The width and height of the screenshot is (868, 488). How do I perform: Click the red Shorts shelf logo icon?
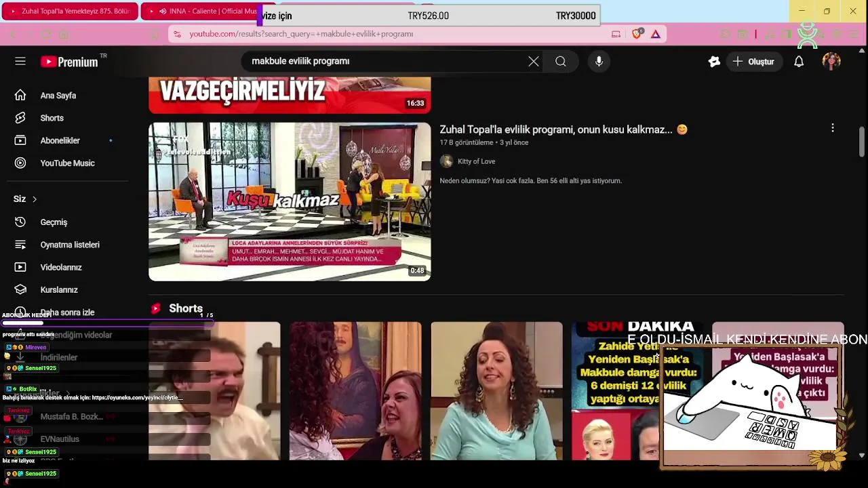(156, 308)
